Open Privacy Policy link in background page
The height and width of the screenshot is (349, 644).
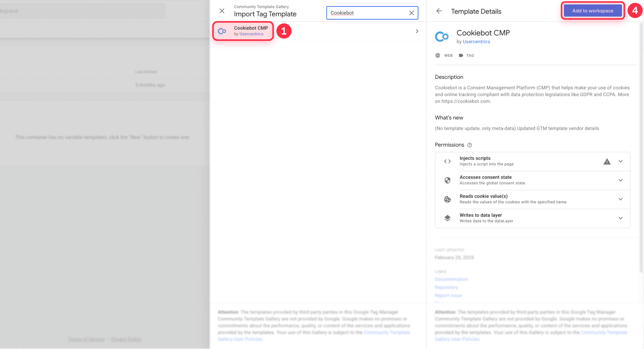tap(126, 339)
